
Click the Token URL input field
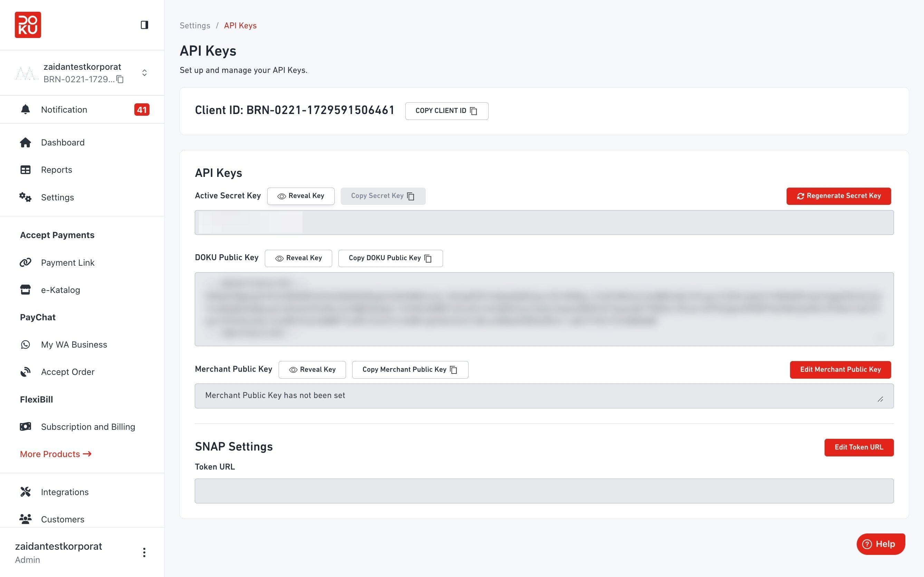(x=544, y=491)
